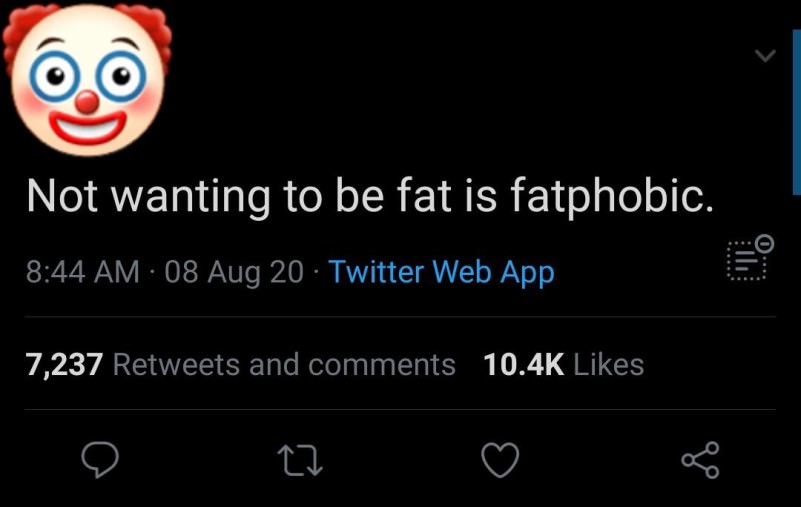Like the tweet with the heart icon
The width and height of the screenshot is (801, 507).
pos(501,460)
